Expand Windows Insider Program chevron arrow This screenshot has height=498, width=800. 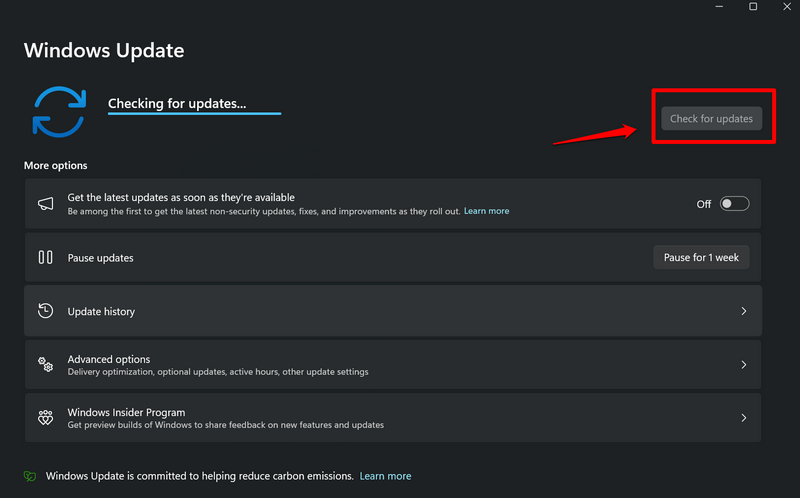743,418
